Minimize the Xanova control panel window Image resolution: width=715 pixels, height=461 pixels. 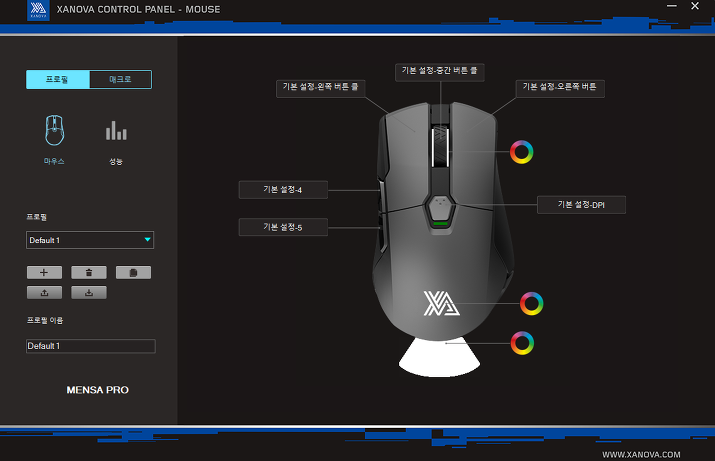pos(672,6)
